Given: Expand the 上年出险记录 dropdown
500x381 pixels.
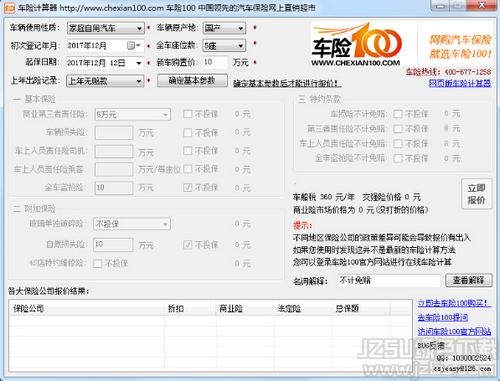Looking at the screenshot, I should click(x=105, y=81).
